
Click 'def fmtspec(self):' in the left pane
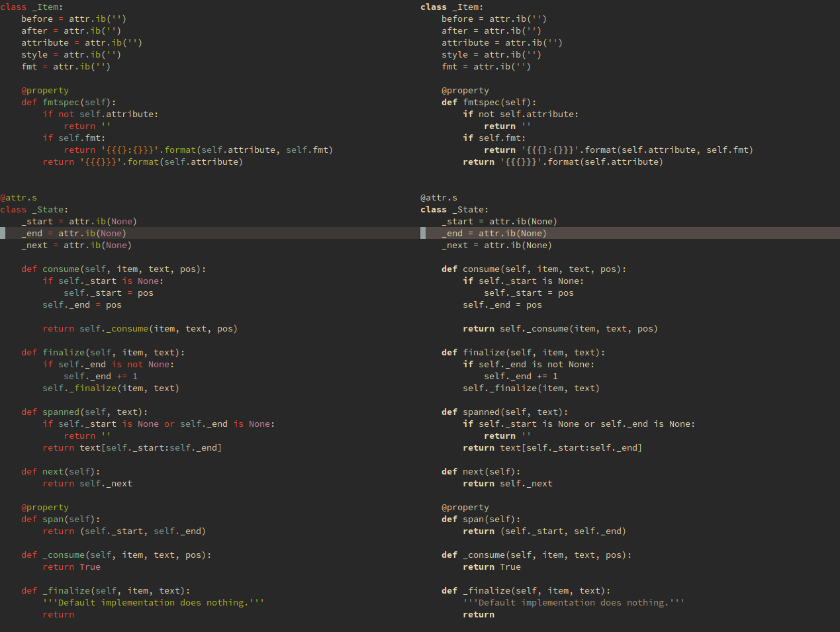pyautogui.click(x=68, y=103)
